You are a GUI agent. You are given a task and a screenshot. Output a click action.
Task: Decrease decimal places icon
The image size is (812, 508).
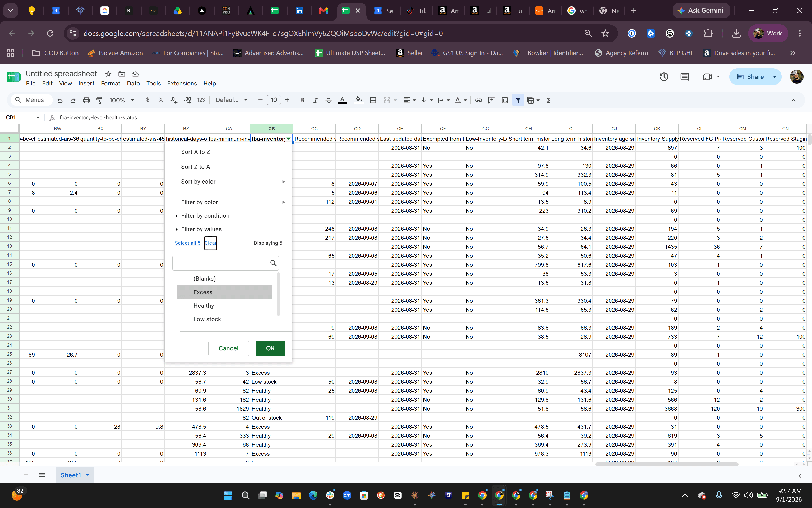(x=174, y=100)
